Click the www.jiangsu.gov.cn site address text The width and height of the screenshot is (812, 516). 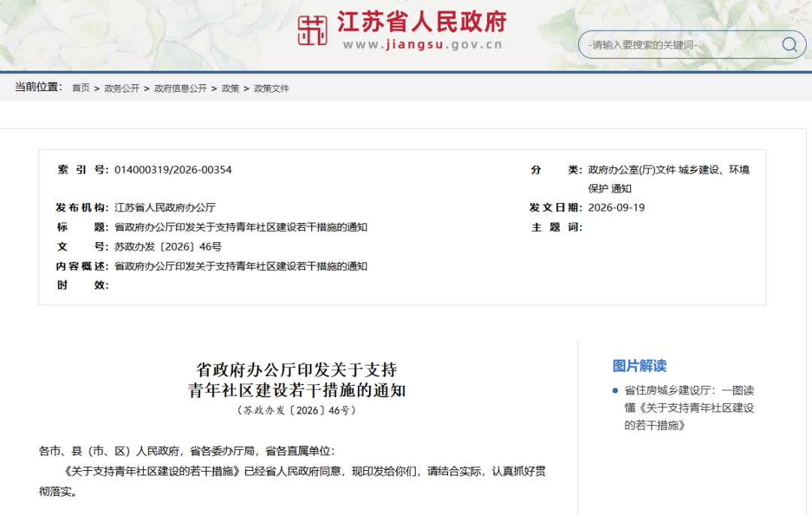click(423, 44)
